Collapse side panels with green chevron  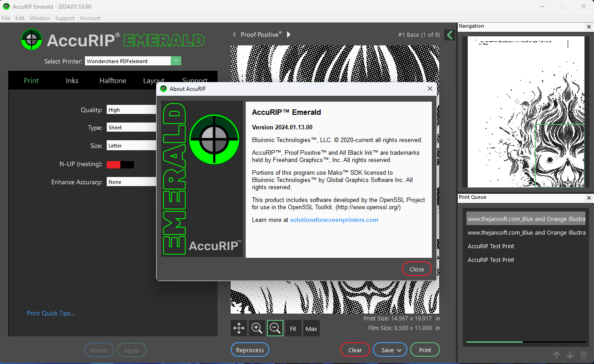450,35
